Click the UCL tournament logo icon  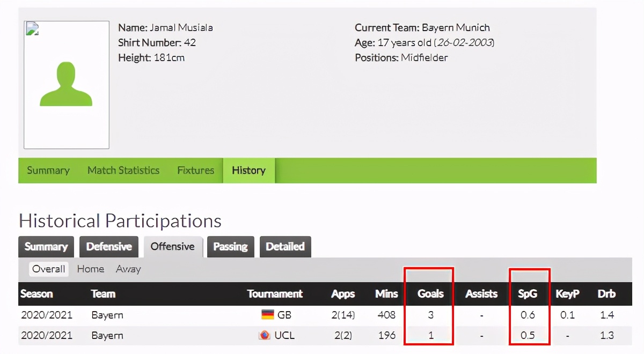[265, 335]
